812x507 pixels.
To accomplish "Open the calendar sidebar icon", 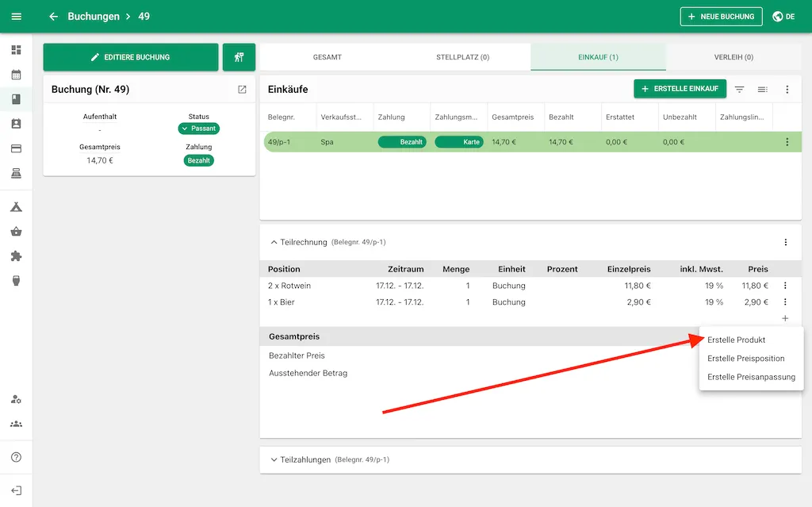I will coord(16,75).
